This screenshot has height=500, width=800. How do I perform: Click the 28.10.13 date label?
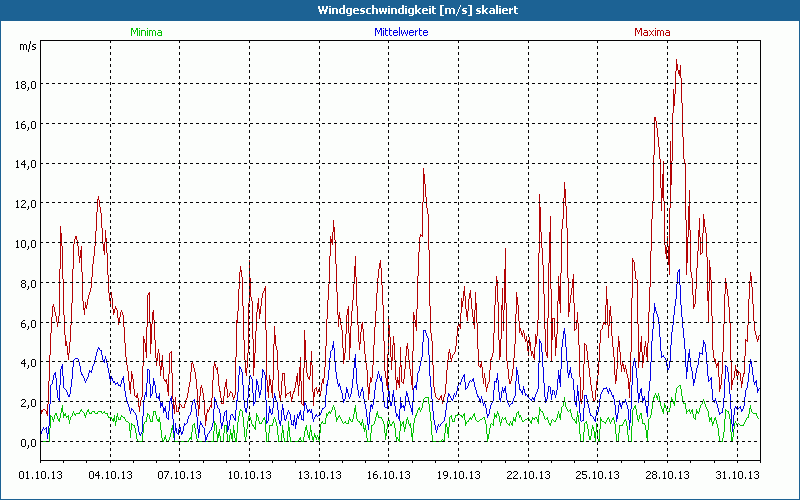pyautogui.click(x=668, y=475)
